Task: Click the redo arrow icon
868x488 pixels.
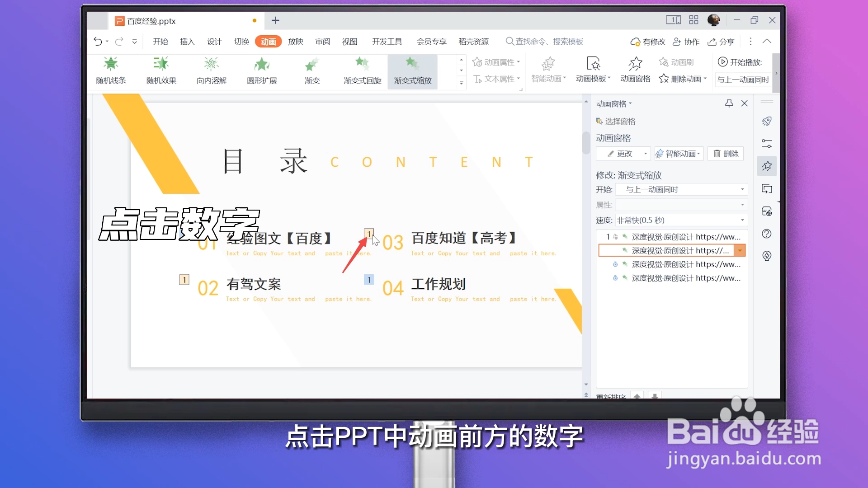Action: tap(119, 42)
